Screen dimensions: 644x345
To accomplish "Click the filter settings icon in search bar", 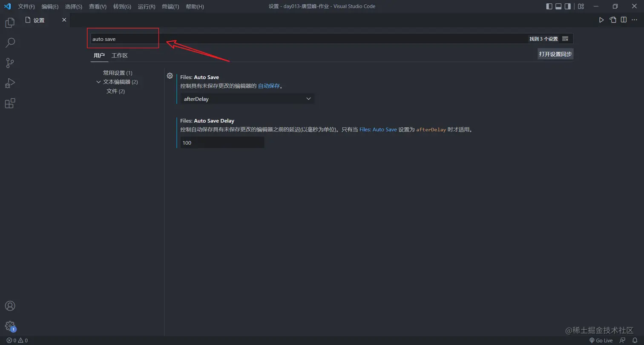I will (565, 39).
